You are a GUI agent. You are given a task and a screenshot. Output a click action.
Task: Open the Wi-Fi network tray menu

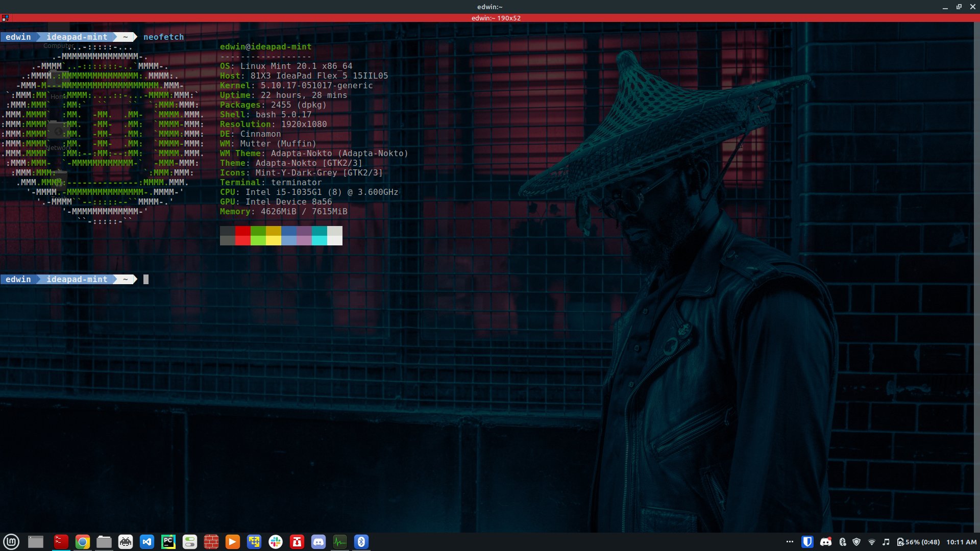click(x=872, y=542)
